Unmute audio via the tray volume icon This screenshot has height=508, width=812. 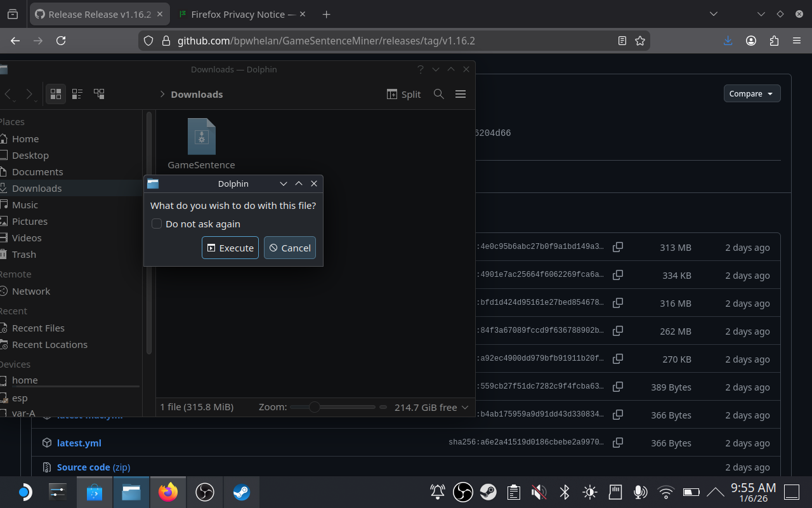(x=539, y=491)
